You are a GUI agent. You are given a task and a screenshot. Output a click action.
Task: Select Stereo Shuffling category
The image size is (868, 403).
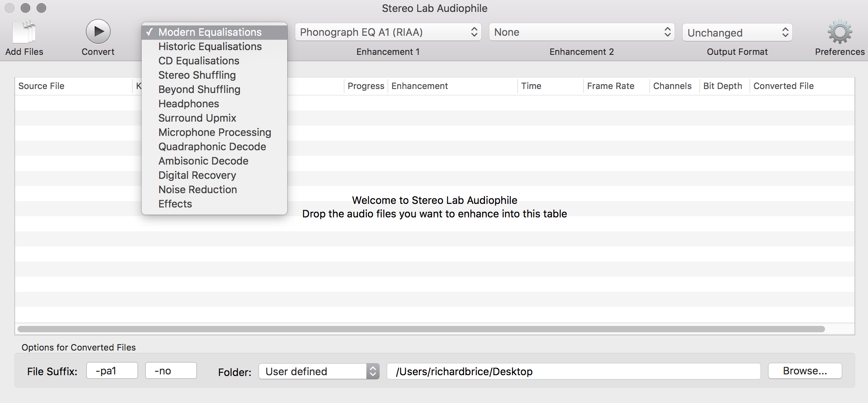coord(214,75)
